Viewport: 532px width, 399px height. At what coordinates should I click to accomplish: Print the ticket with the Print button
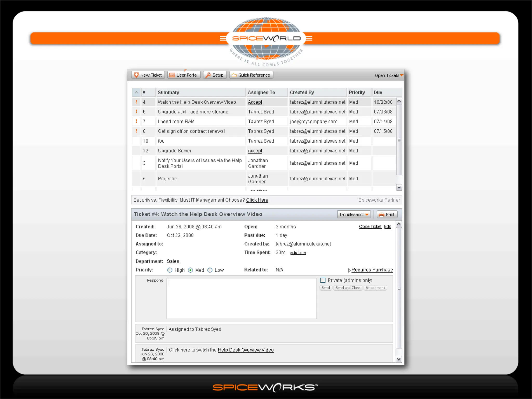click(x=387, y=215)
